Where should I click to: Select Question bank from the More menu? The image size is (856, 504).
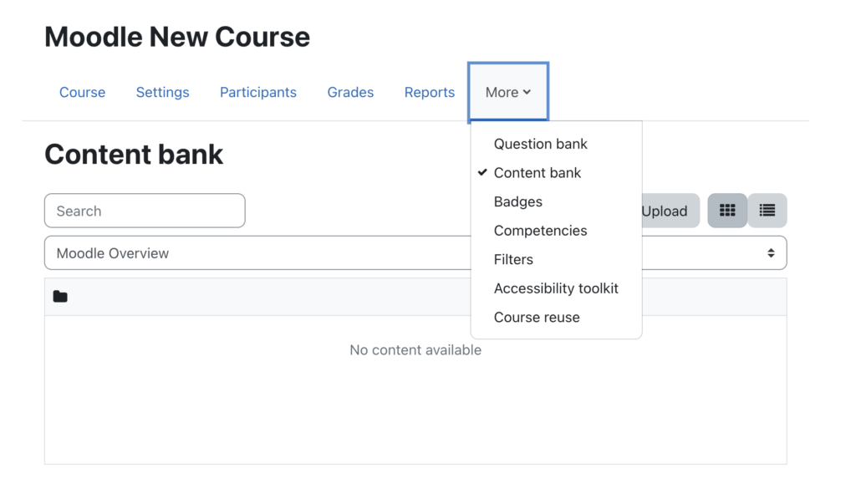pyautogui.click(x=540, y=144)
